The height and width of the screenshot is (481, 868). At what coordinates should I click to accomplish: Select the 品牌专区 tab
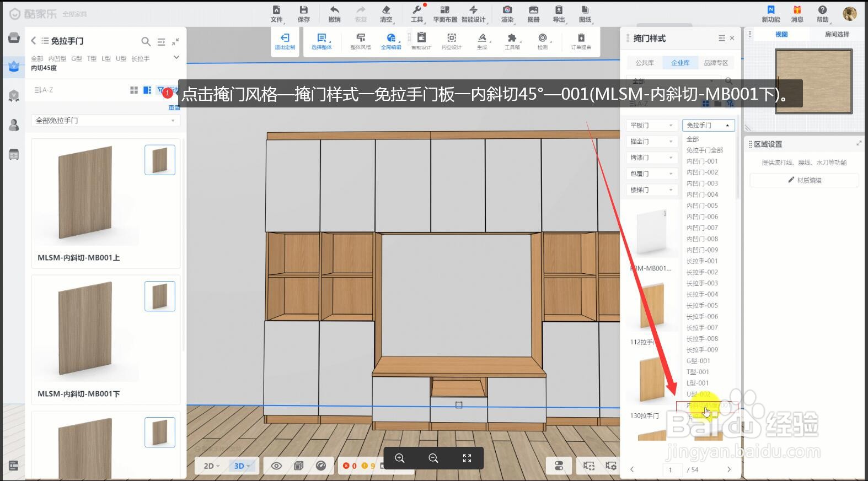click(716, 63)
